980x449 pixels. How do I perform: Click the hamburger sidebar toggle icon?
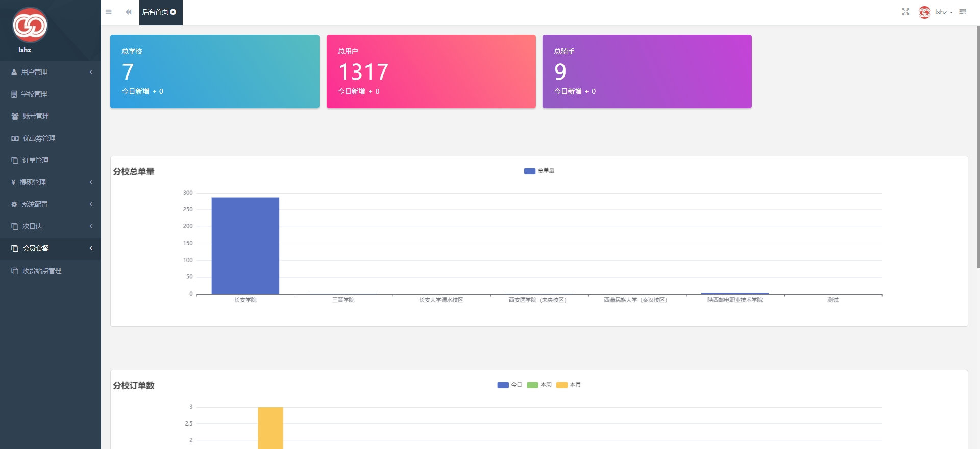tap(108, 12)
